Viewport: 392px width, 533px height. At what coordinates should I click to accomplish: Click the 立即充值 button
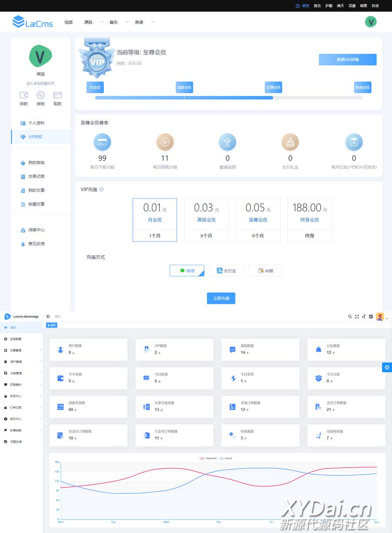point(221,298)
